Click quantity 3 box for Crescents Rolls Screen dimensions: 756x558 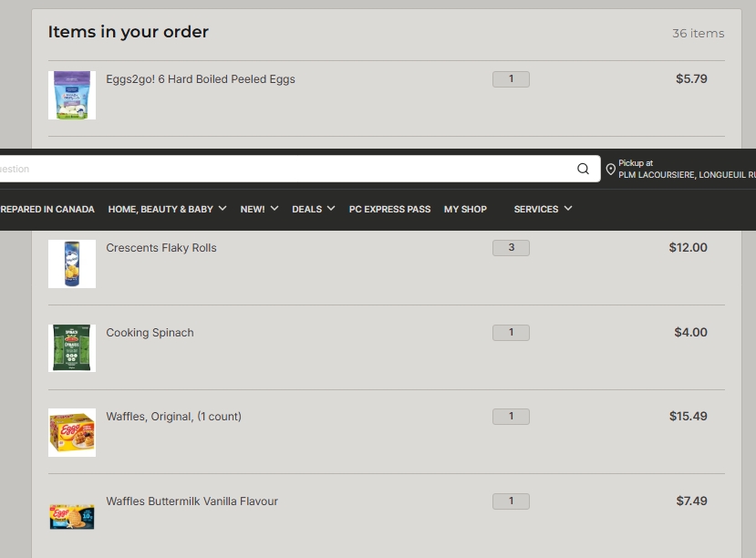click(x=511, y=248)
